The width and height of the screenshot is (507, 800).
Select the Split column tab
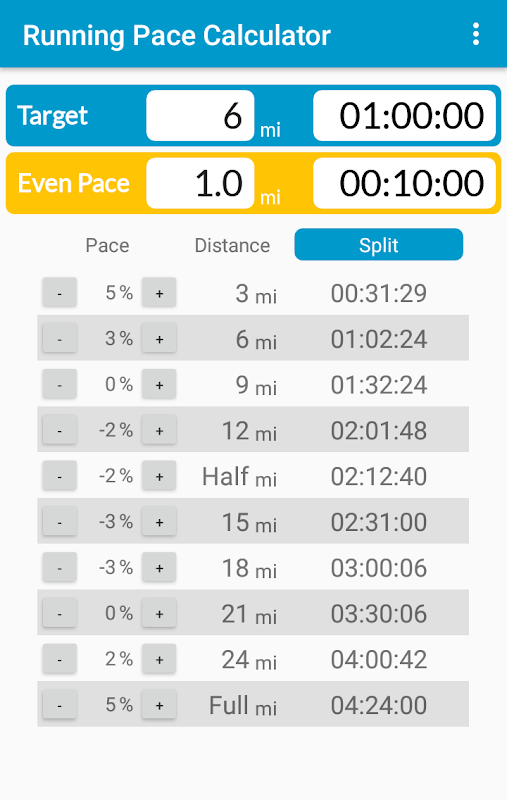point(378,245)
